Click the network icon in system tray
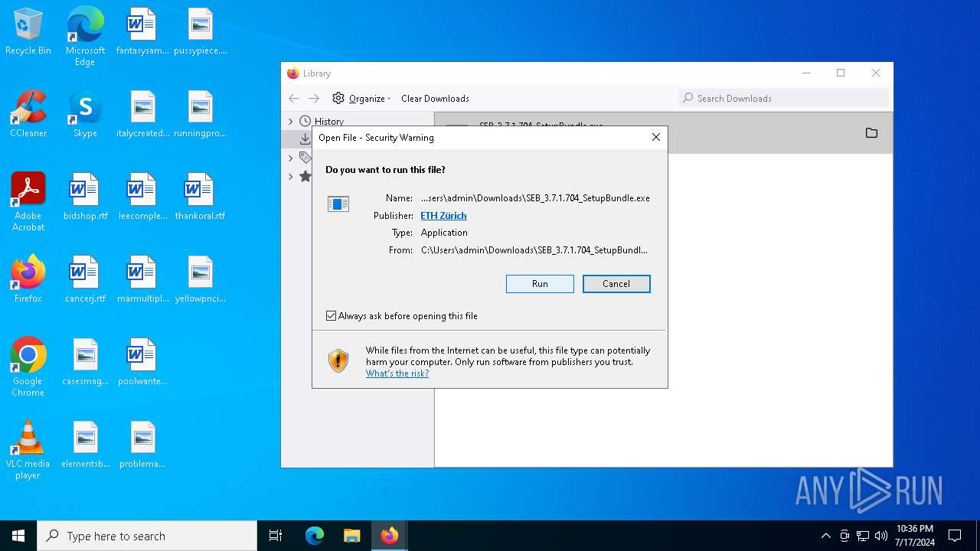980x551 pixels. (x=863, y=536)
